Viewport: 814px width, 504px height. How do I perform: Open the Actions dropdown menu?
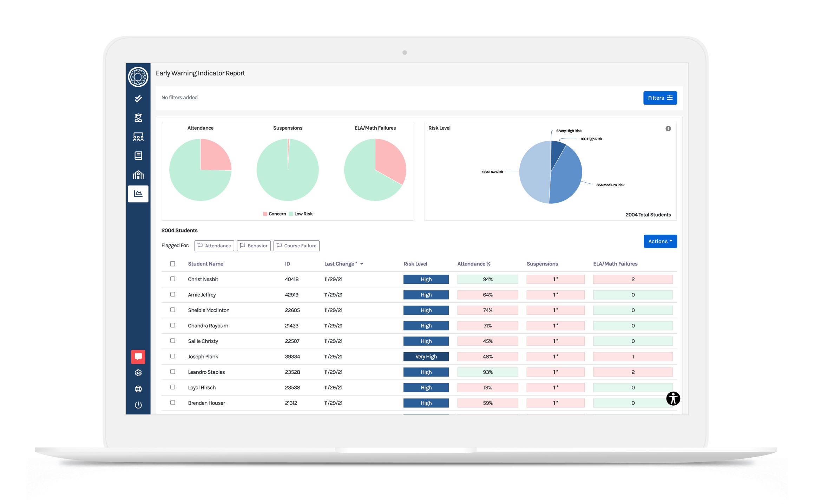pyautogui.click(x=661, y=241)
